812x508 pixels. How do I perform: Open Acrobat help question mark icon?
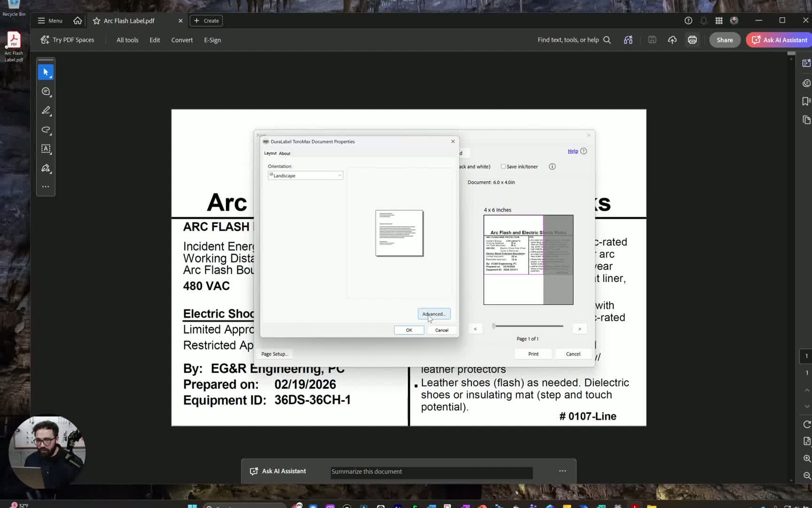(x=688, y=21)
